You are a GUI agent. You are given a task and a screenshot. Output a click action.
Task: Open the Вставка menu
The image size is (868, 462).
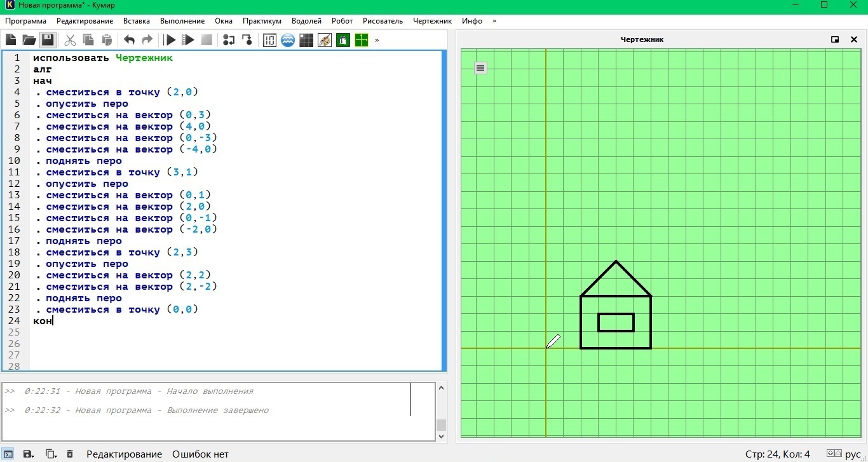coord(137,21)
